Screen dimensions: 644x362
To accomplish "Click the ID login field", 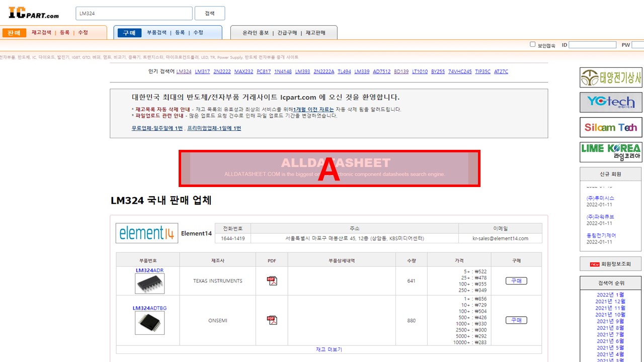I will [592, 45].
